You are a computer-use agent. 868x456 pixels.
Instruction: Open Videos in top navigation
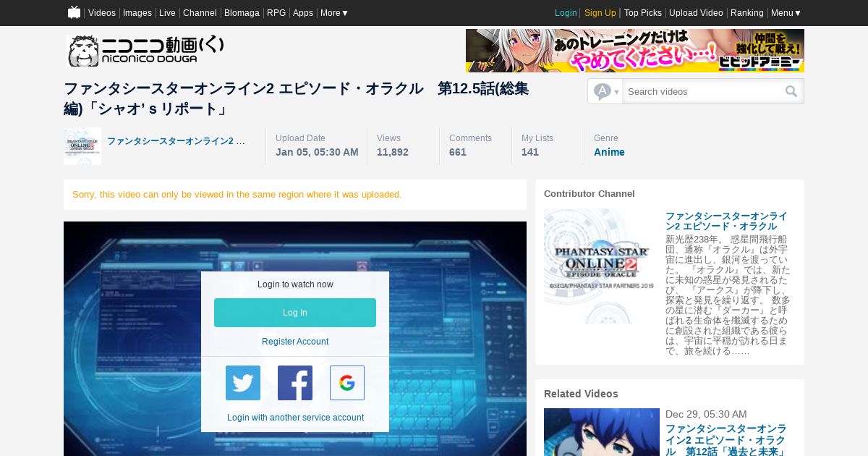click(x=102, y=13)
